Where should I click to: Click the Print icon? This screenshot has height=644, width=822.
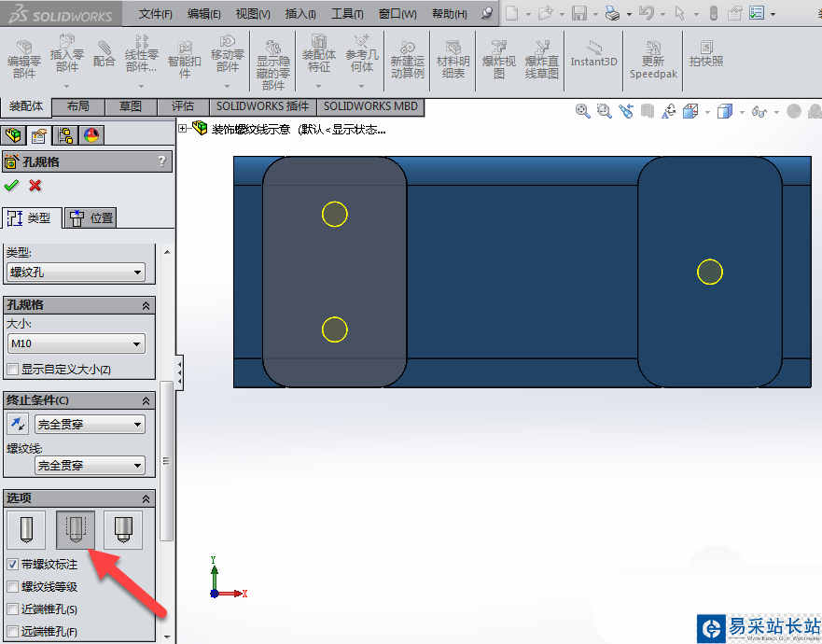coord(612,13)
